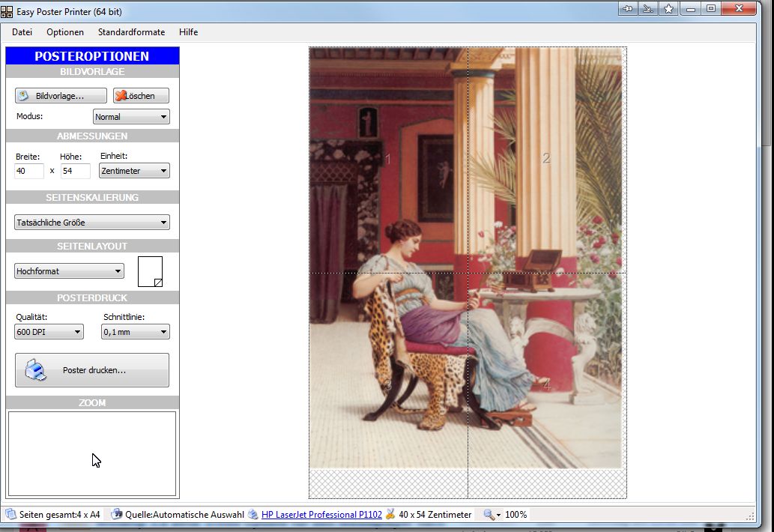Click the printer icon before HP LaserJet link
Screen dimensions: 774x532
point(253,514)
